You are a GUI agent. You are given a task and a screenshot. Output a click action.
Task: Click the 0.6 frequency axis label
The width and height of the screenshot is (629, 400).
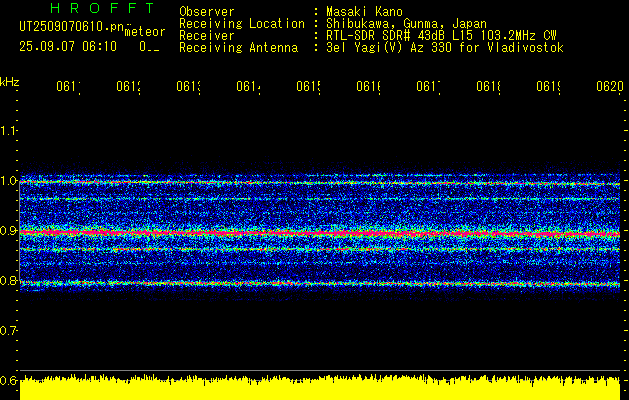tap(9, 380)
